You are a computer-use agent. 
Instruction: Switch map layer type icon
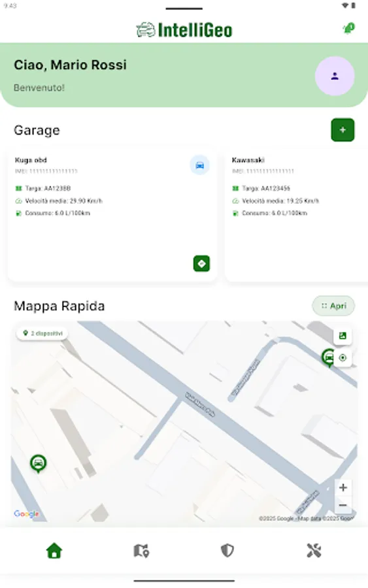[x=343, y=336]
